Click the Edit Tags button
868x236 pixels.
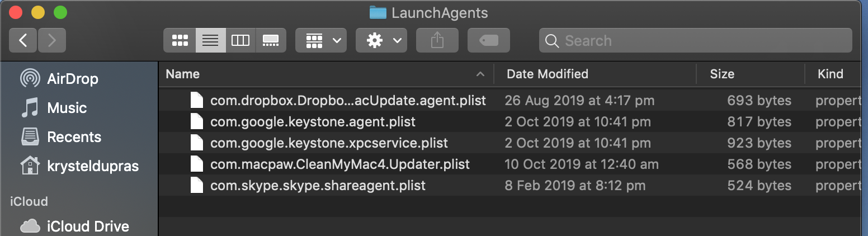[489, 40]
